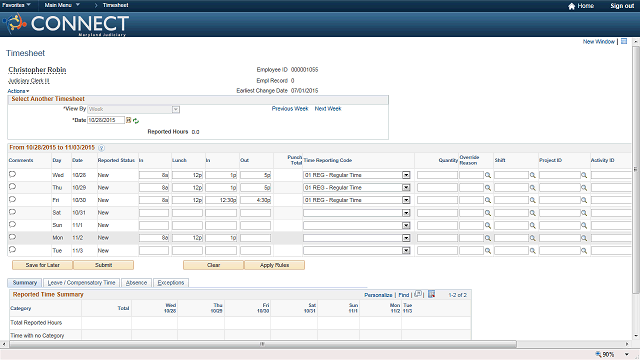Expand Time Reporting Code dropdown for Wednesday
The height and width of the screenshot is (360, 640).
click(406, 175)
